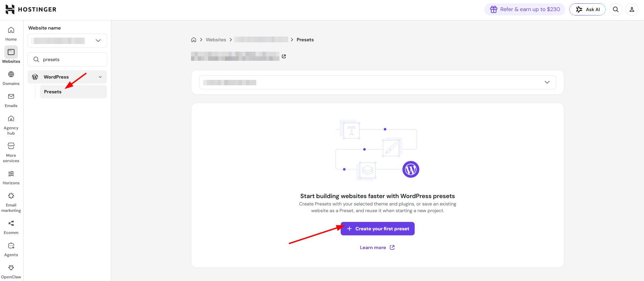Expand the Website name dropdown
The image size is (644, 281).
tap(67, 41)
